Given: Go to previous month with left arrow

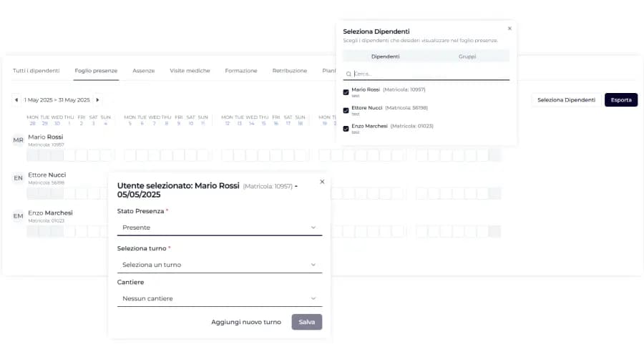Looking at the screenshot, I should [x=16, y=99].
